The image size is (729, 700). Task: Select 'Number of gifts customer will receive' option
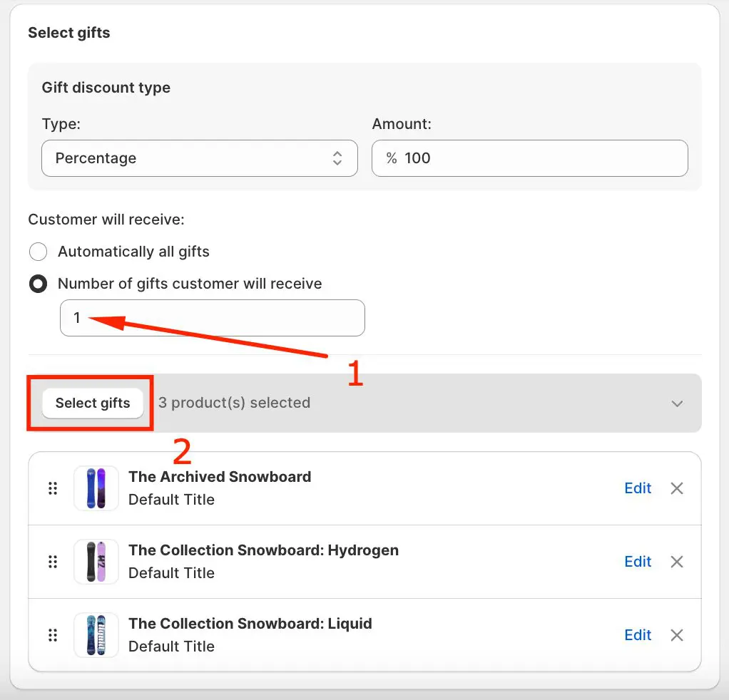(38, 284)
